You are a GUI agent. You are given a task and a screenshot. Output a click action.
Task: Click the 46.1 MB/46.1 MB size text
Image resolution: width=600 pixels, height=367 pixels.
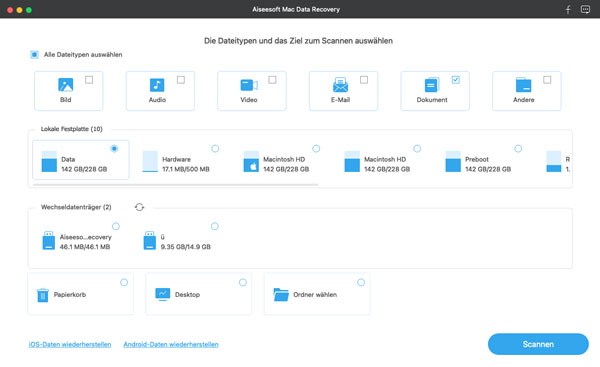(85, 247)
